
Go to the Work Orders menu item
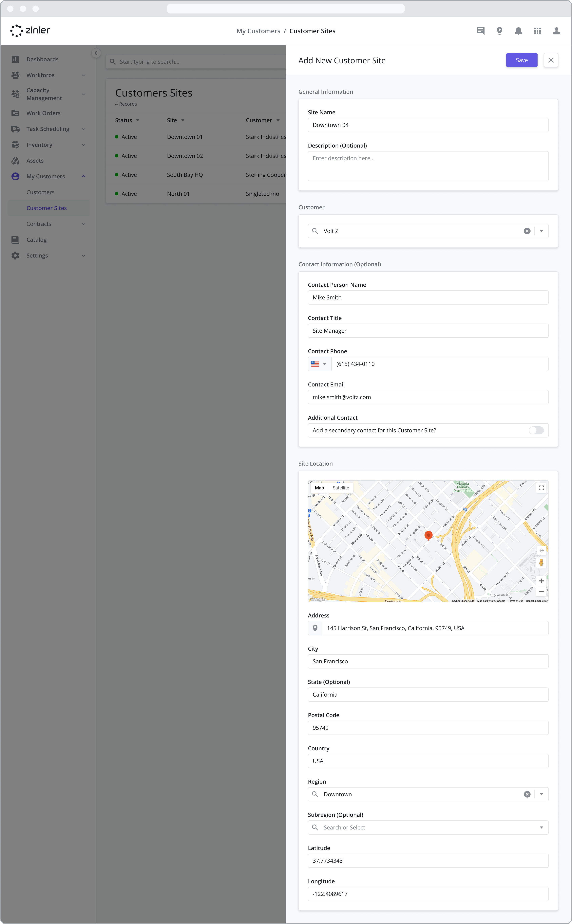point(44,113)
